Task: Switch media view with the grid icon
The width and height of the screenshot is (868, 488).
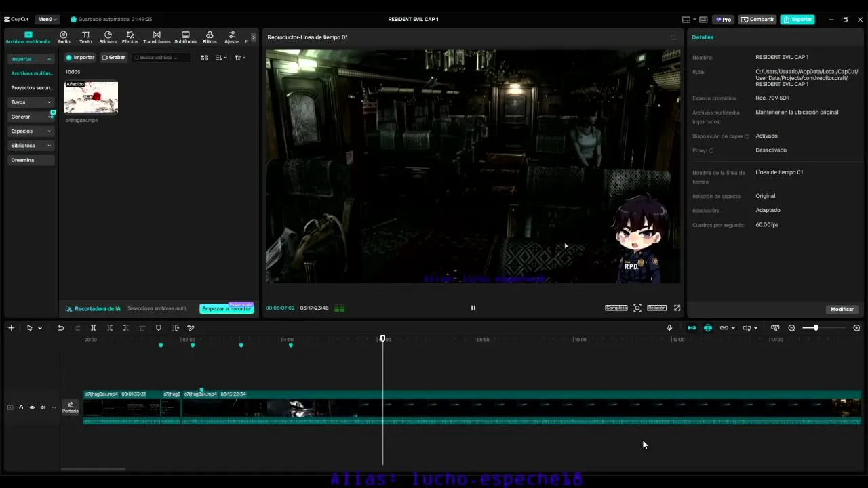Action: 204,58
